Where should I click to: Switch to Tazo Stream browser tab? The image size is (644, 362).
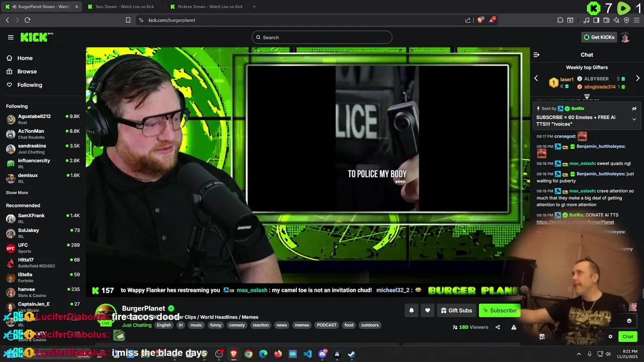[x=124, y=7]
